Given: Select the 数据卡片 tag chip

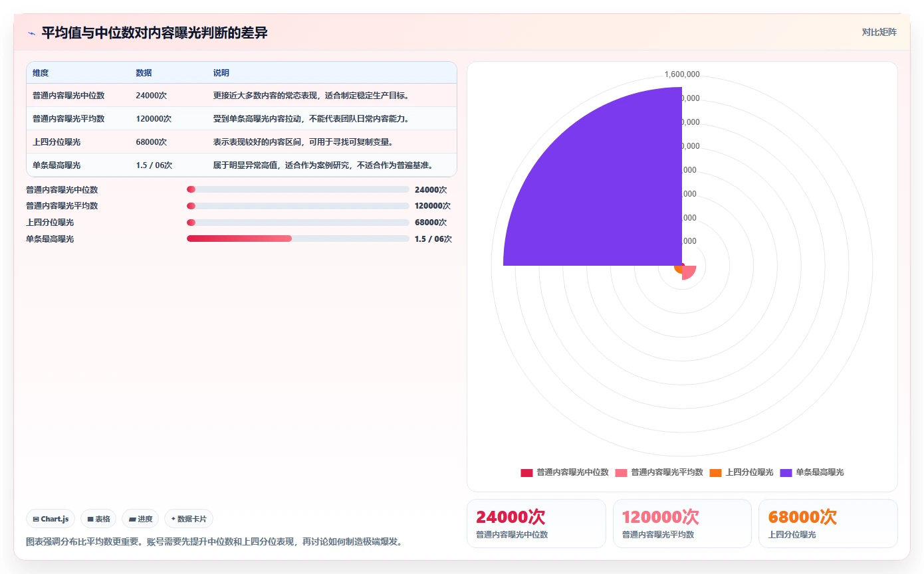Looking at the screenshot, I should tap(189, 519).
